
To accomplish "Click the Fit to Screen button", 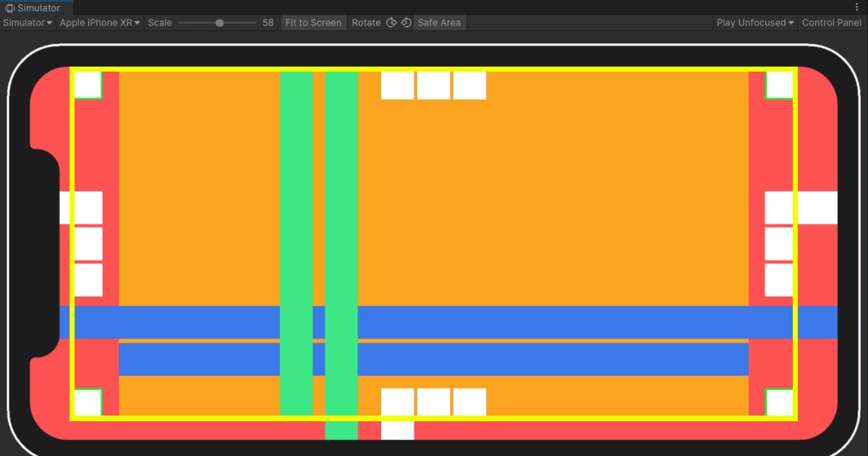I will 313,22.
